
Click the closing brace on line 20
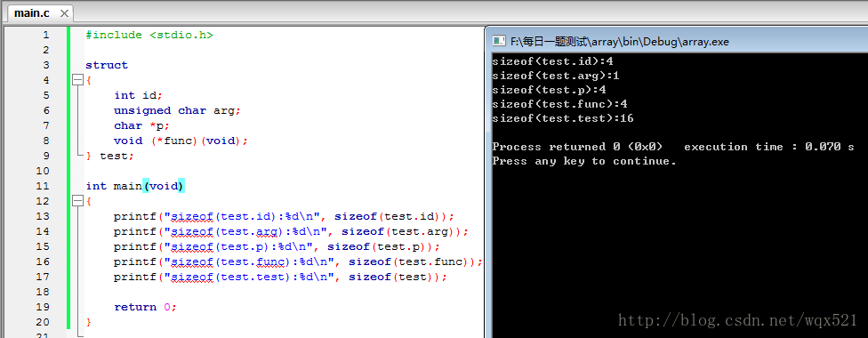tap(89, 322)
